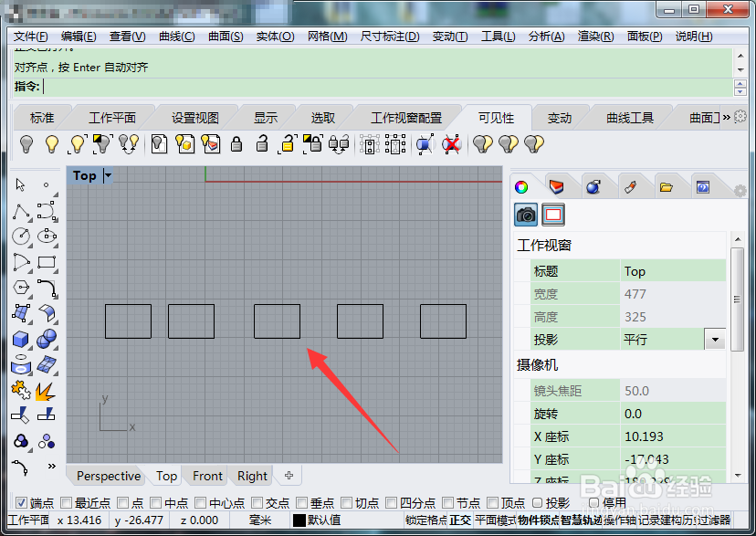
Task: Open the layers panel icon tab
Action: [557, 186]
